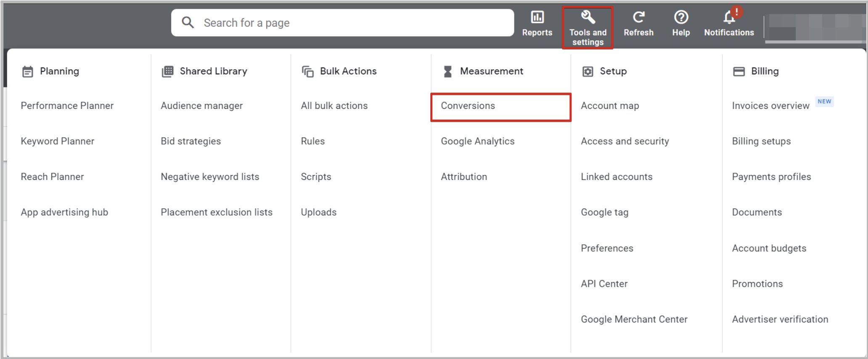868x359 pixels.
Task: Open Promotions
Action: (x=757, y=284)
